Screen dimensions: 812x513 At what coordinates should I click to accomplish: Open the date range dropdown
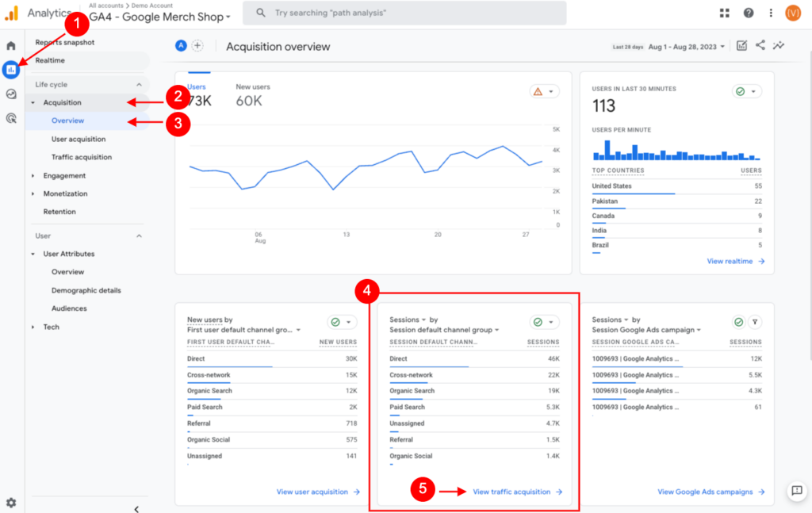[x=686, y=47]
